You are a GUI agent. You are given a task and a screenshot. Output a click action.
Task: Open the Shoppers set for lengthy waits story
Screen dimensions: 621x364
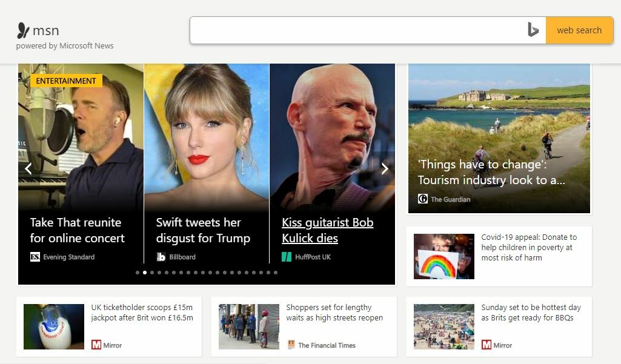pos(334,313)
